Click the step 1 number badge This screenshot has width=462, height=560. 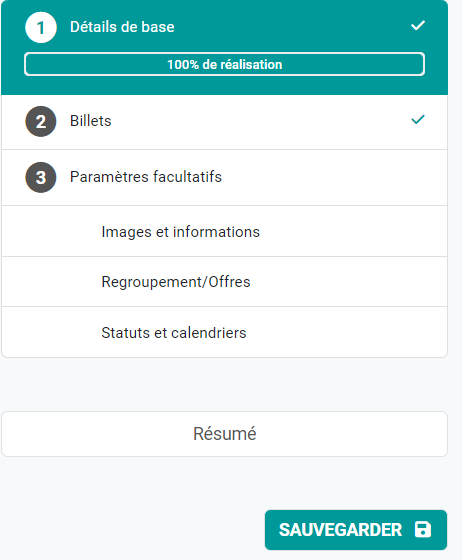[x=41, y=28]
